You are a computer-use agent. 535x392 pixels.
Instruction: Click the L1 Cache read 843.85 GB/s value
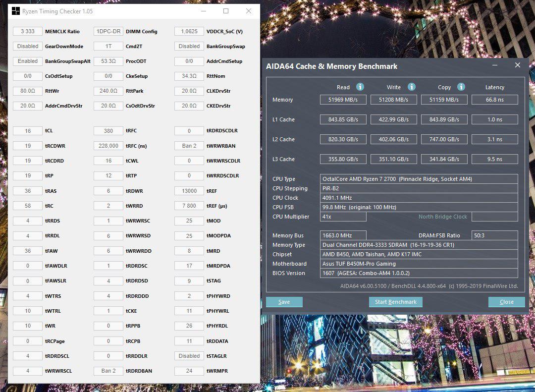coord(343,119)
